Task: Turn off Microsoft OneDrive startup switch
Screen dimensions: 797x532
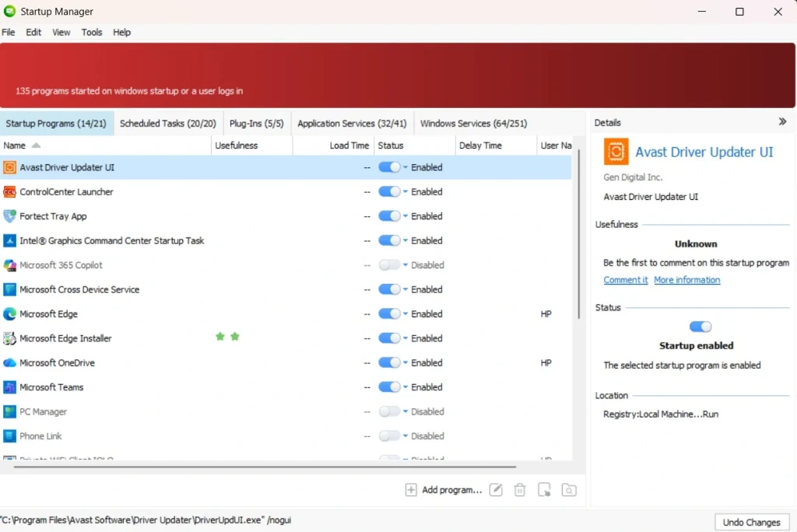Action: point(389,362)
